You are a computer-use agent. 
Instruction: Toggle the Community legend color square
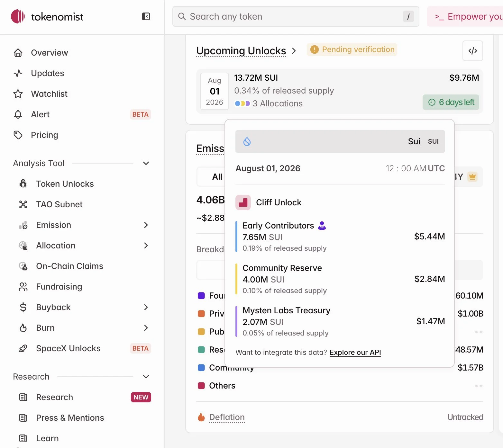pyautogui.click(x=201, y=368)
